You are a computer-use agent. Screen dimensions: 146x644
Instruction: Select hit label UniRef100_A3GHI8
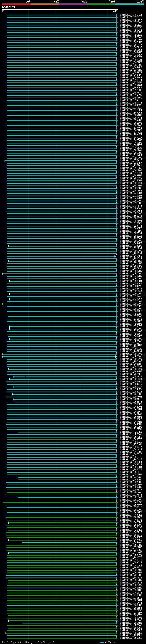click(131, 602)
